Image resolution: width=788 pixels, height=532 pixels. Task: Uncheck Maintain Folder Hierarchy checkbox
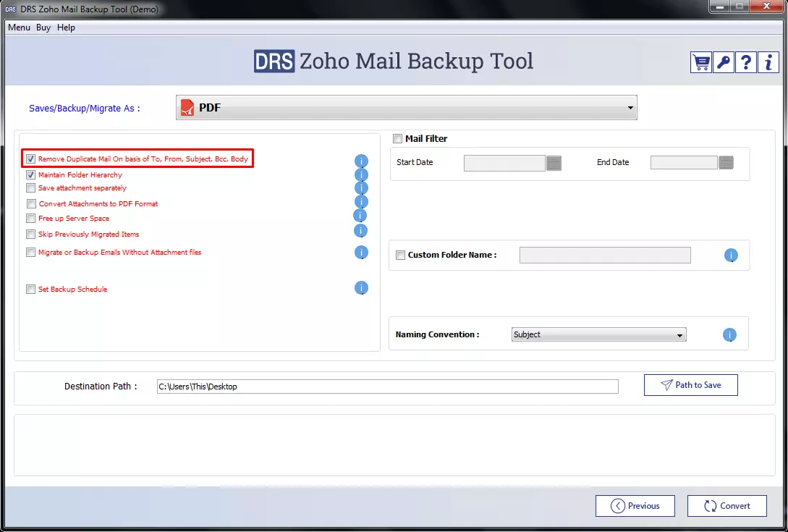coord(30,175)
